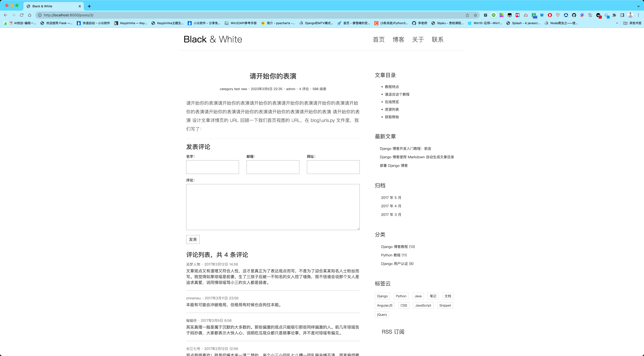Open Markdown 自动生成文章目录 article
The image size is (644, 356).
pyautogui.click(x=417, y=157)
